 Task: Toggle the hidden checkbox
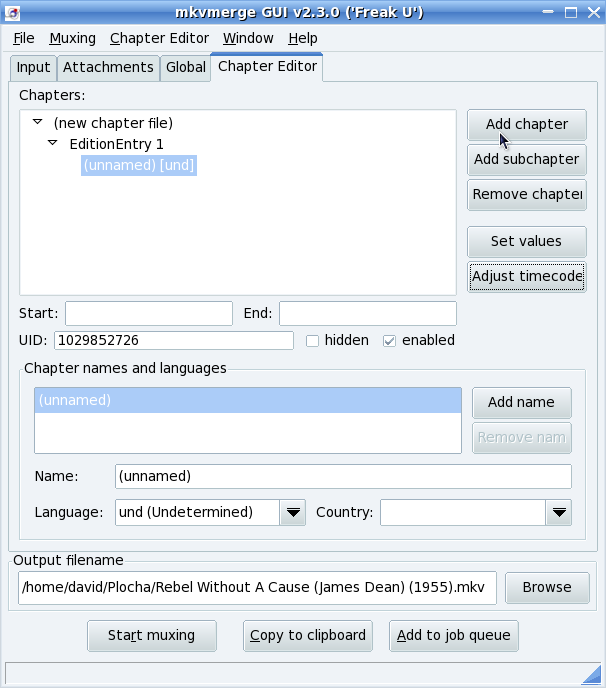click(x=312, y=341)
